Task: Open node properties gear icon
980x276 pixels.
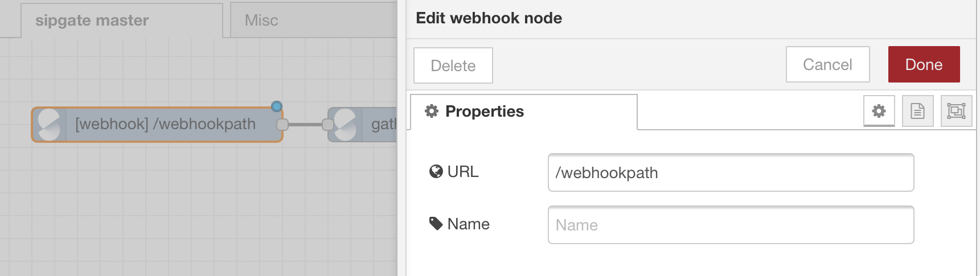Action: click(879, 110)
